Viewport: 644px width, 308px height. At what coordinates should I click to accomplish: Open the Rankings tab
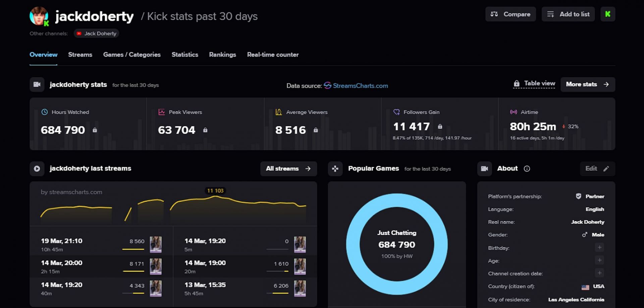coord(222,55)
